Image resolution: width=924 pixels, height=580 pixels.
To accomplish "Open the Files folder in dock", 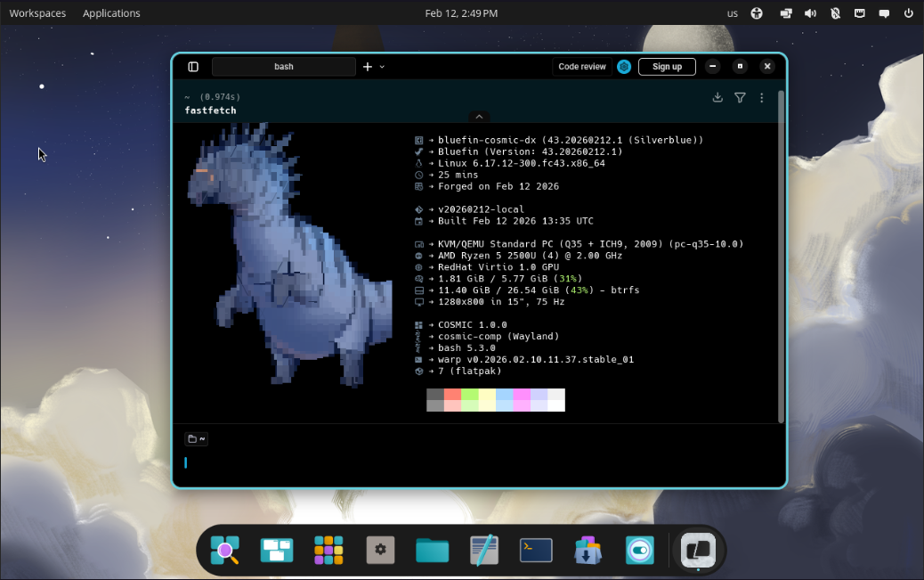I will click(433, 551).
